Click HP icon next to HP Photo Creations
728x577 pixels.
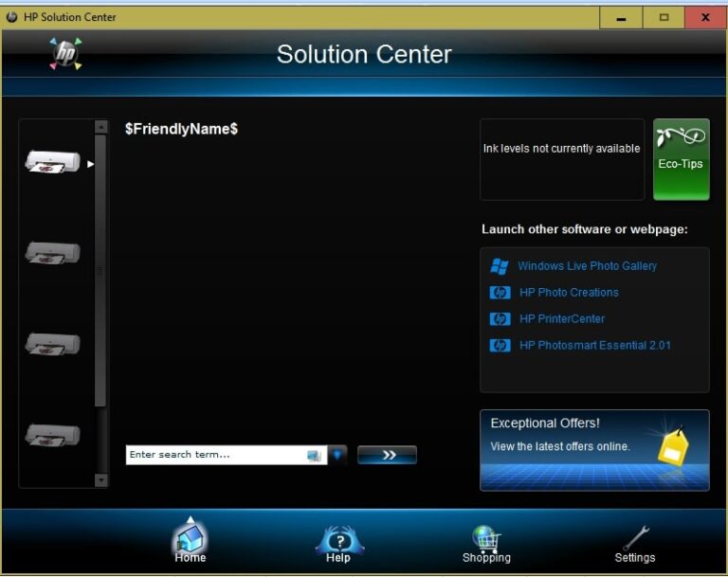pyautogui.click(x=500, y=293)
